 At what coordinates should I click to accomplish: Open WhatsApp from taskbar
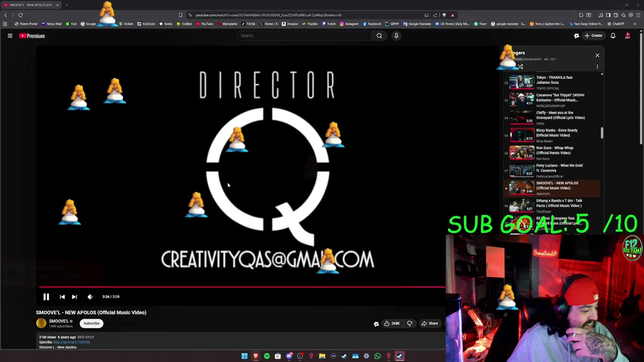pyautogui.click(x=377, y=356)
